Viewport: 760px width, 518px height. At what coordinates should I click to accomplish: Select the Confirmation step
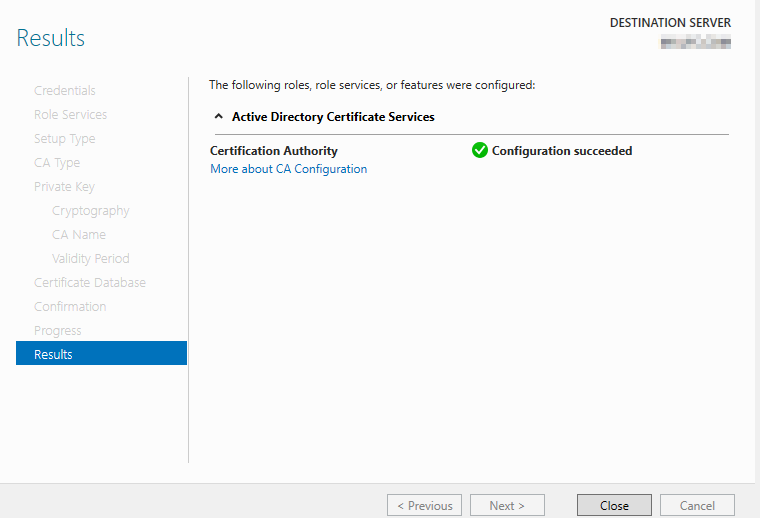70,307
